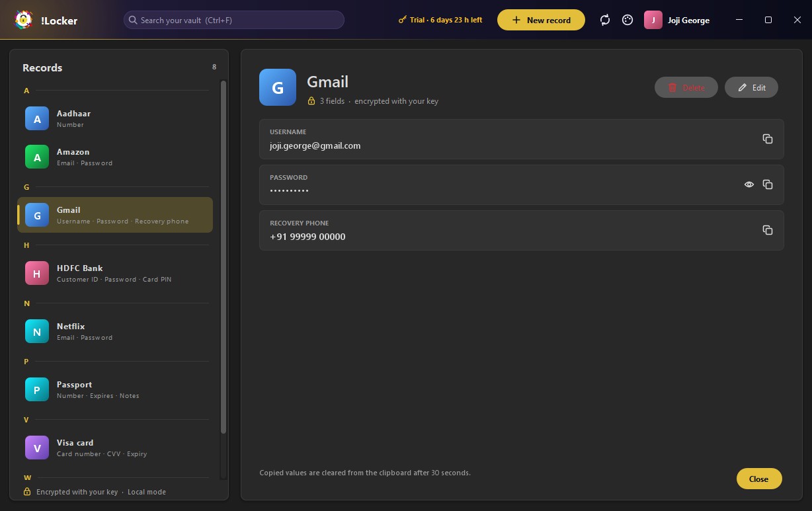Click the records list scrollbar
Screen dimensions: 812x511
[223, 257]
